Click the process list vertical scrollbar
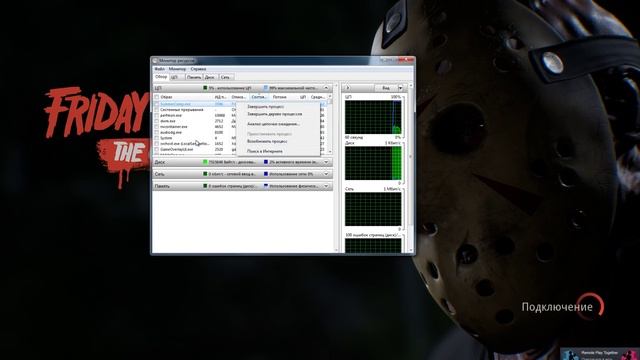 coord(330,124)
